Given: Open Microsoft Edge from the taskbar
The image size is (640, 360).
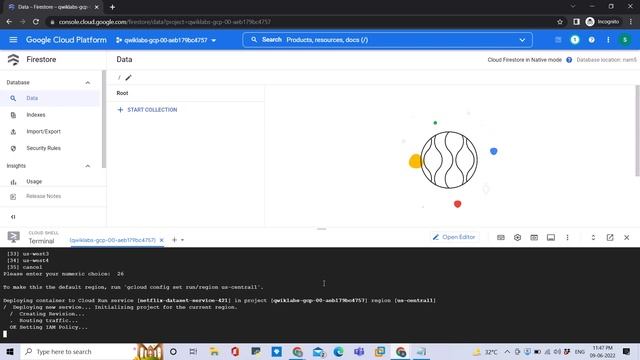Looking at the screenshot, I should (x=338, y=351).
